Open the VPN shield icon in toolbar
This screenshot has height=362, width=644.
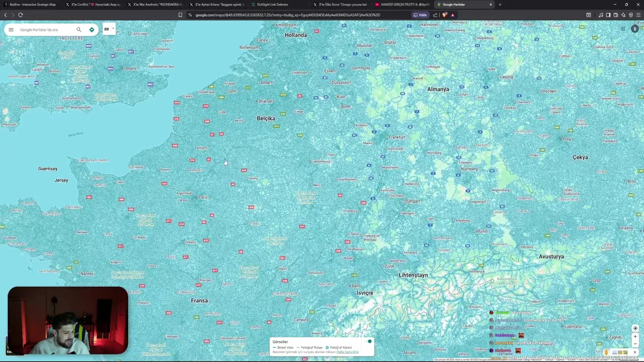point(631,15)
